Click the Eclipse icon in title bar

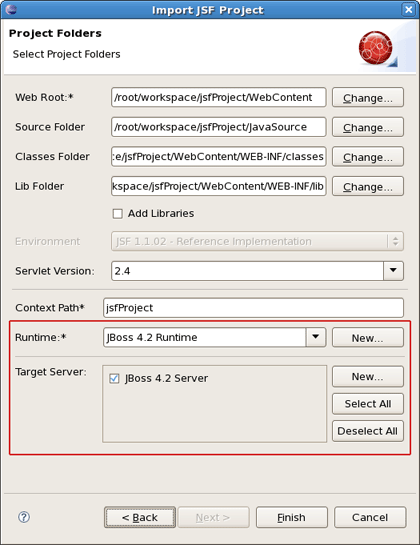[x=11, y=9]
